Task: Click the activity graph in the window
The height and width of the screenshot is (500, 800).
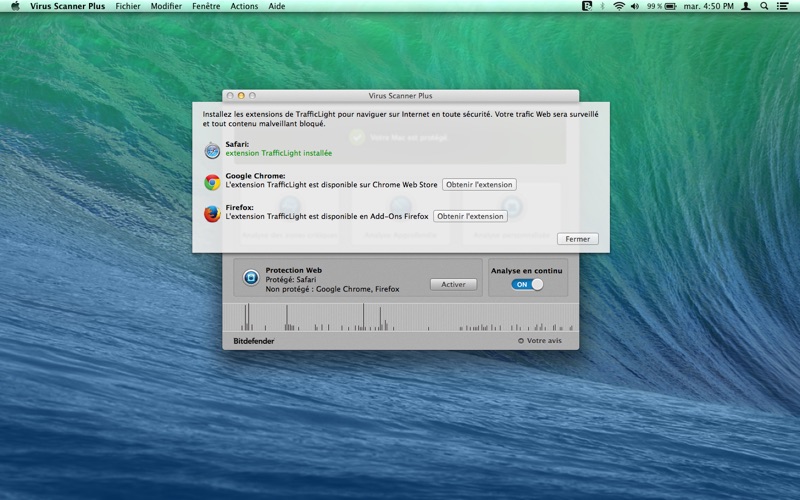Action: click(x=401, y=317)
